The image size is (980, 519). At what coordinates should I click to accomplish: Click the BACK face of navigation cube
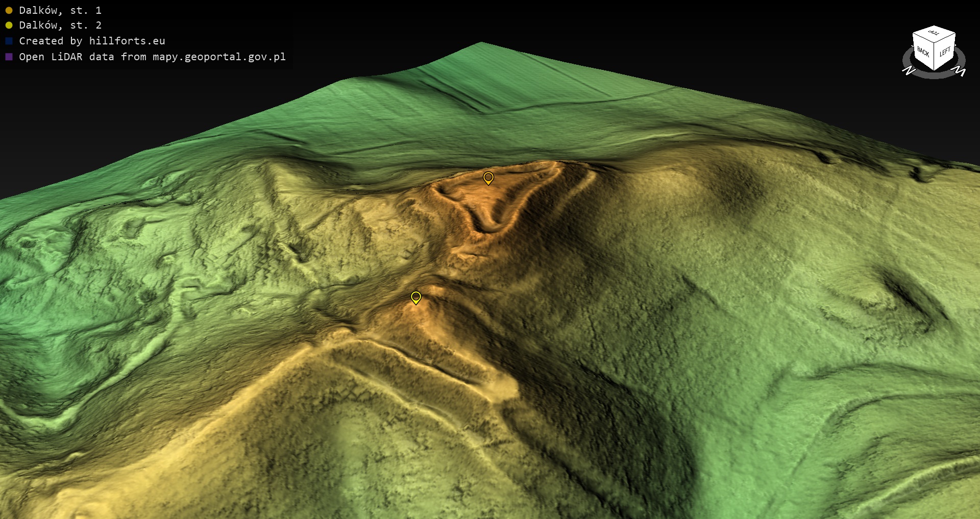coord(923,52)
